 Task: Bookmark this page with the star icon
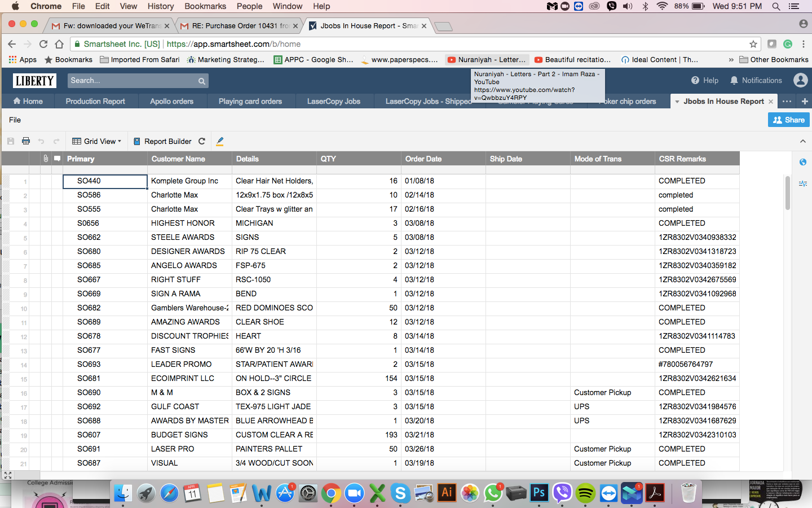[x=753, y=44]
